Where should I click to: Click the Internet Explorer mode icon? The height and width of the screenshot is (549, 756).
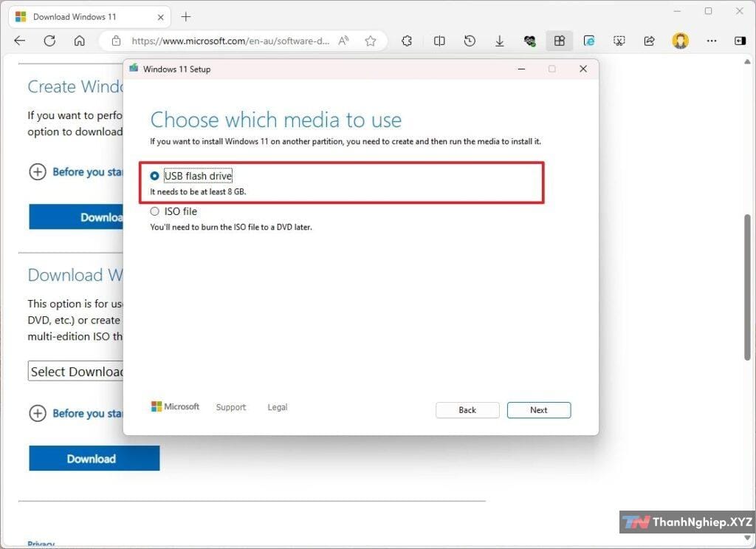coord(589,41)
